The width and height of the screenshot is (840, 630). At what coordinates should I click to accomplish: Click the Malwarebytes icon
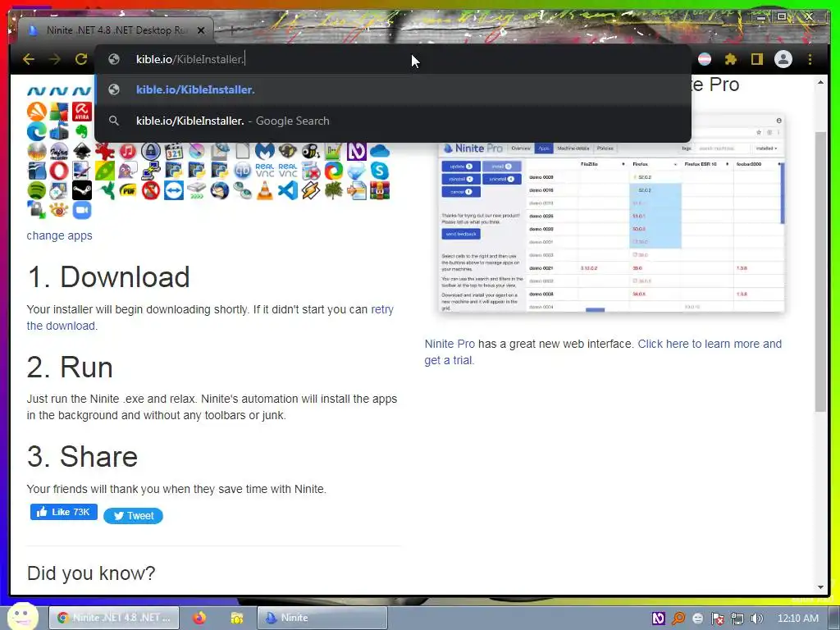point(265,151)
